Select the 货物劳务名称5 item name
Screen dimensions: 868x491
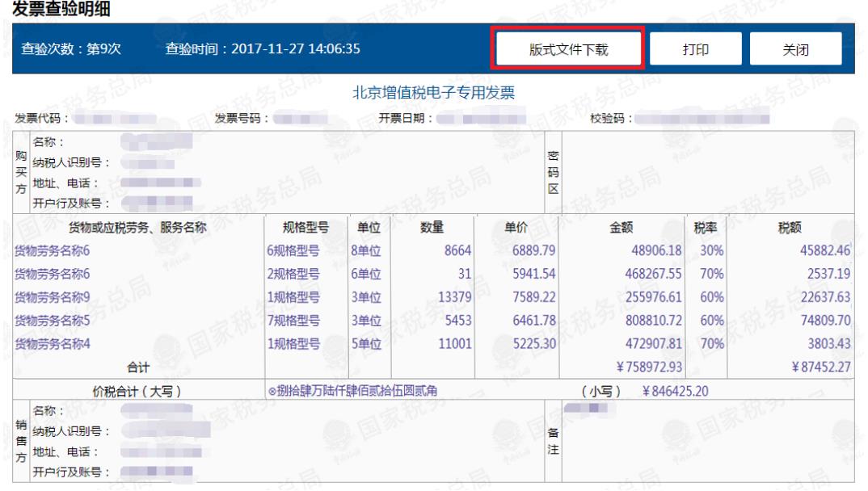(x=53, y=321)
